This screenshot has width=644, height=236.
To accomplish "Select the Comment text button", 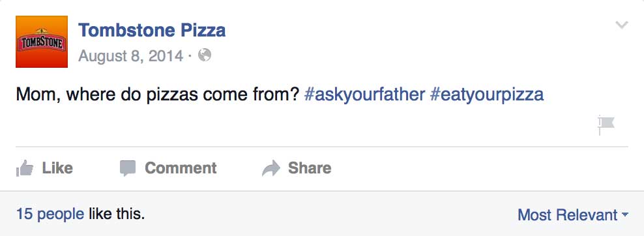I will (181, 168).
